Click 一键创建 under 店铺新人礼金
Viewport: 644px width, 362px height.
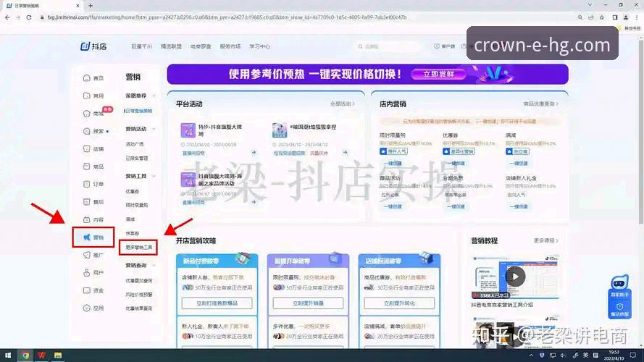[x=519, y=206]
